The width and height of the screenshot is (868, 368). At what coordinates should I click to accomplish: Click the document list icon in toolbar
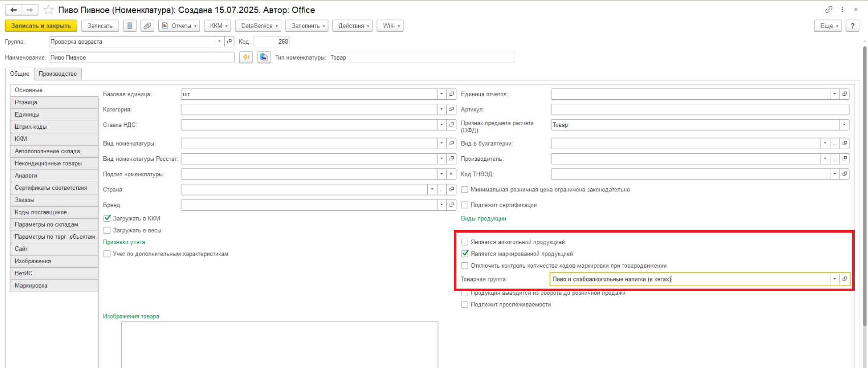click(x=130, y=26)
